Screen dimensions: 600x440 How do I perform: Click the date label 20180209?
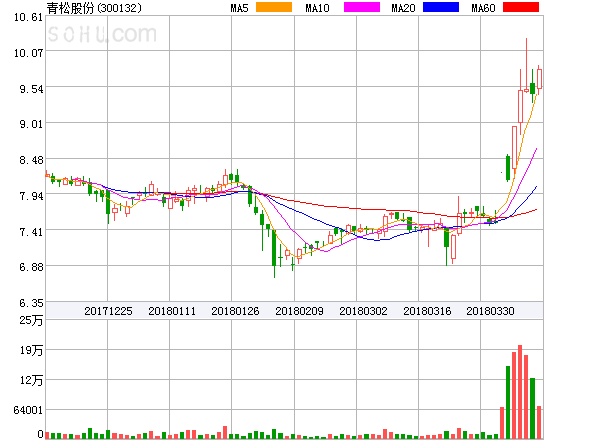[299, 311]
